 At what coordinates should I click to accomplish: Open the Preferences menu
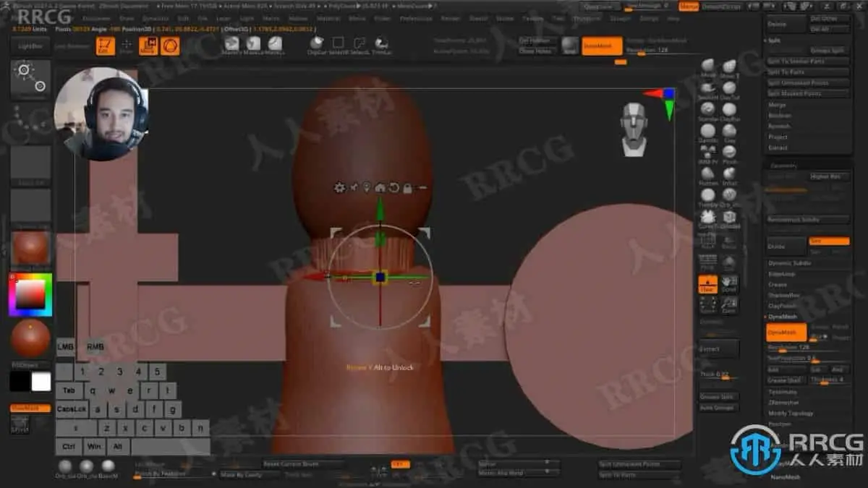[x=415, y=18]
